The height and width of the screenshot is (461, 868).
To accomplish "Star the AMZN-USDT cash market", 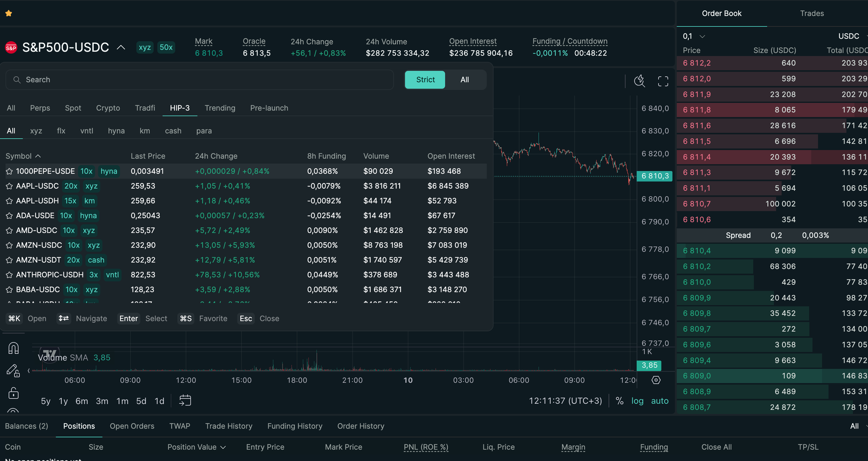I will click(9, 260).
